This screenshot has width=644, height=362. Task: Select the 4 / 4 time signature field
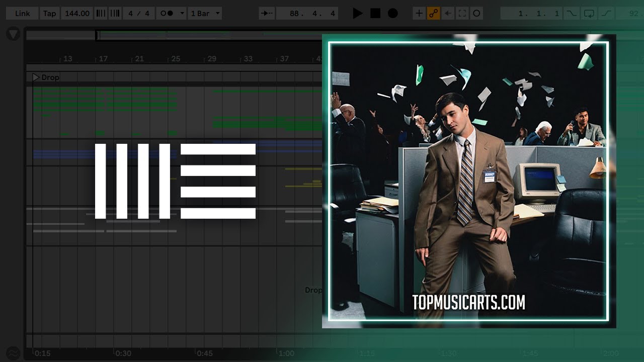[x=139, y=14]
